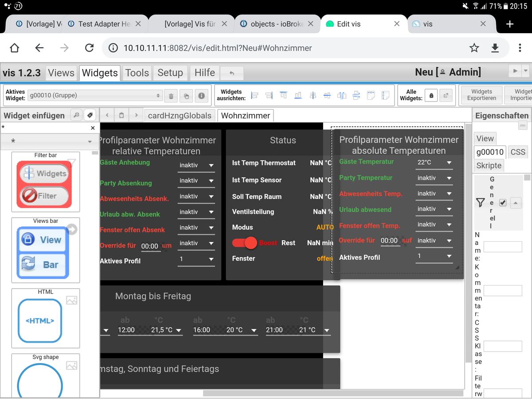
Task: Open Party Absenkung dropdown
Action: [x=196, y=181]
